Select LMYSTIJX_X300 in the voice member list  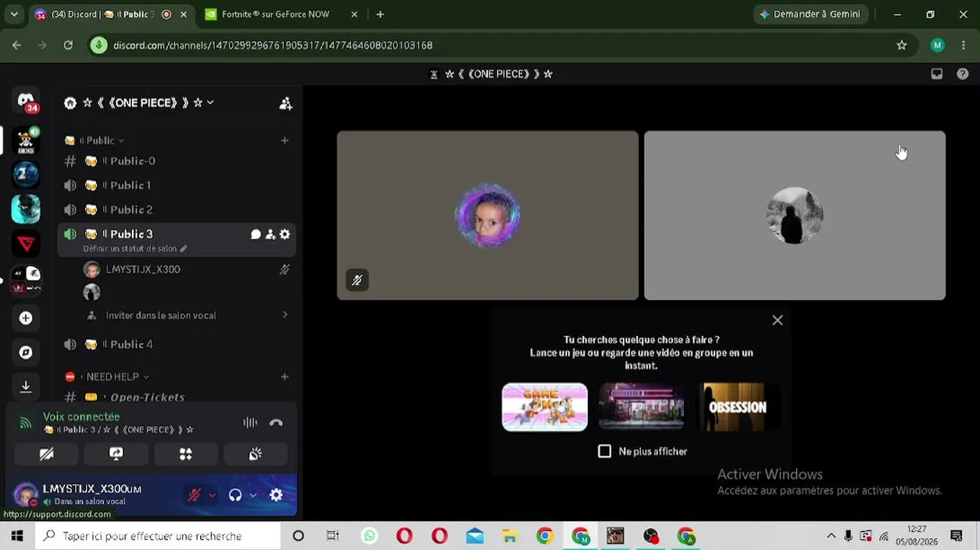188,270
